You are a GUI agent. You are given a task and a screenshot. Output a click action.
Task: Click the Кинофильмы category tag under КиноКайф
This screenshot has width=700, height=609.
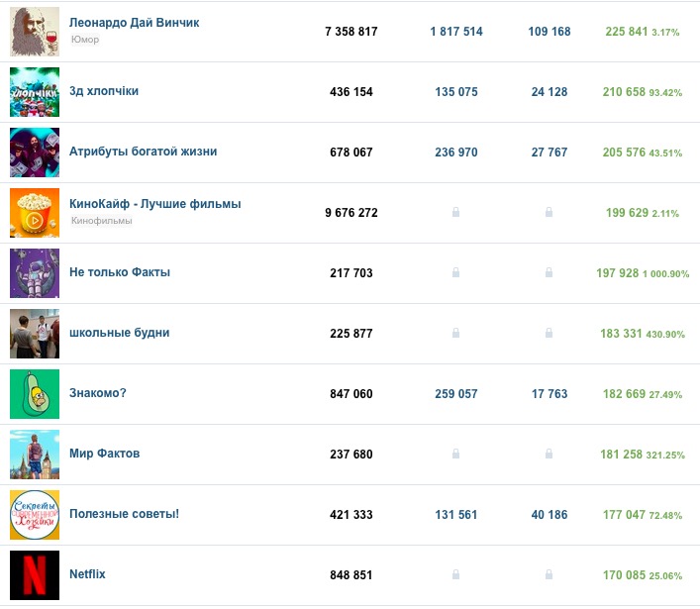pos(101,221)
